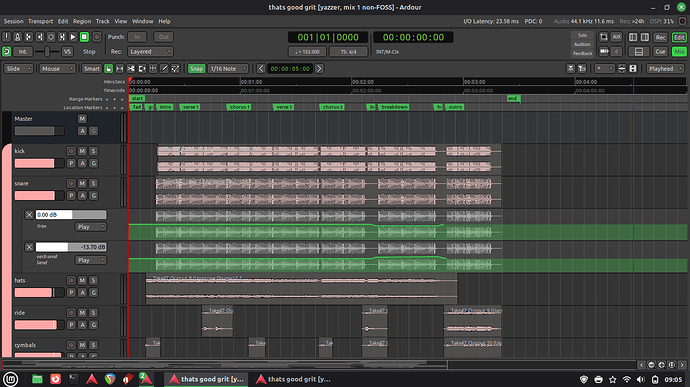Select the Stretch/grid tool icon
Image resolution: width=690 pixels, height=387 pixels.
point(153,69)
